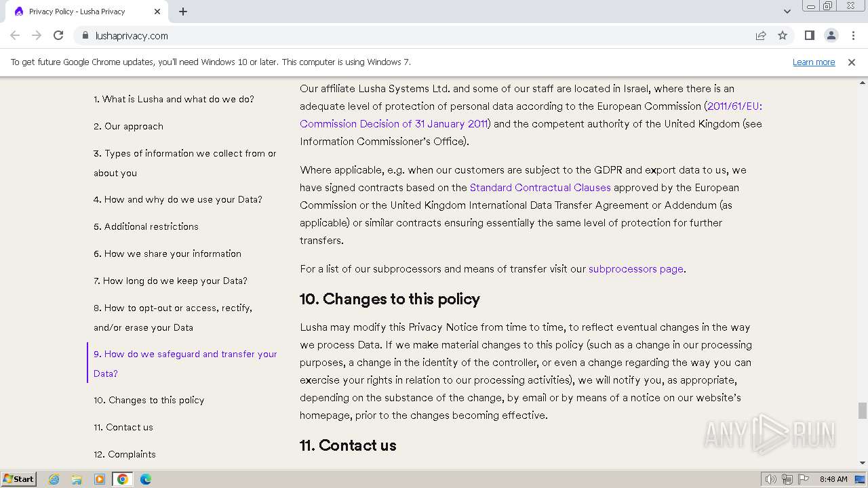Jump to How long we keep Data
Screen dimensions: 868x488
point(170,281)
